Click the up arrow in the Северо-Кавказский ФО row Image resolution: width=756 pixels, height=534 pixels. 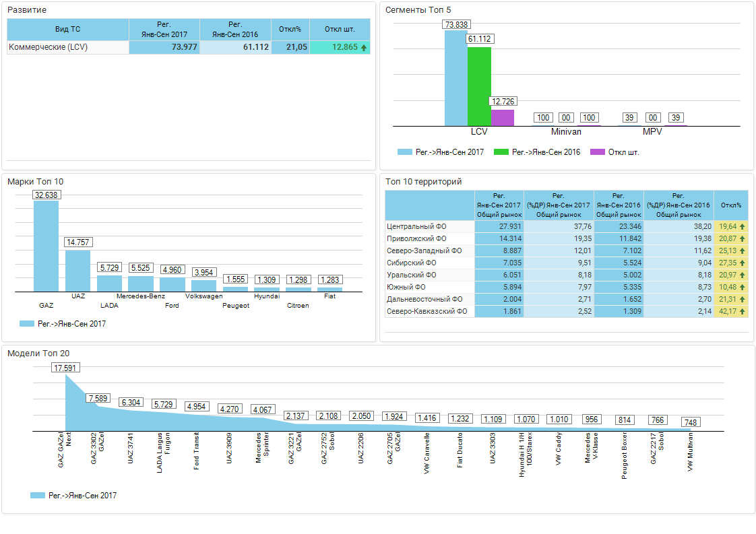(742, 312)
